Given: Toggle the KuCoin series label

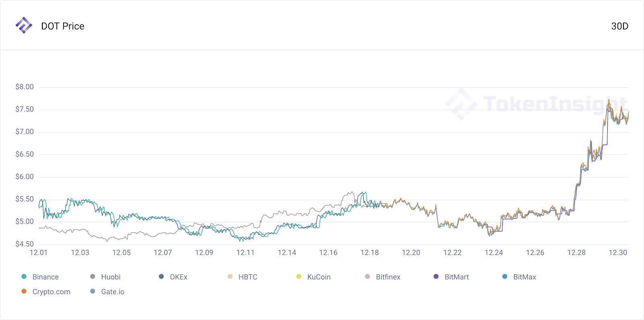Looking at the screenshot, I should [319, 277].
